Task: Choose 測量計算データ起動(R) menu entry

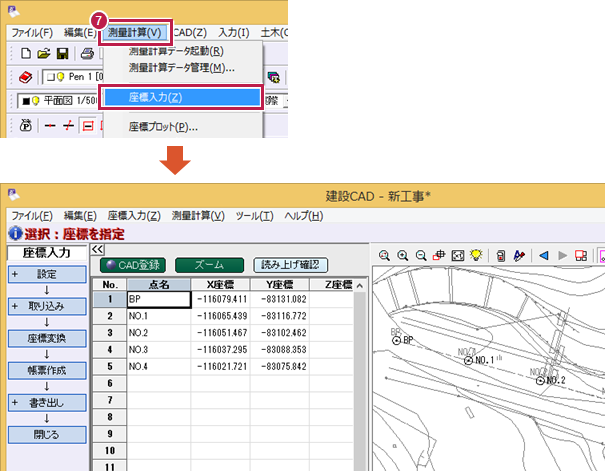Action: coord(176,51)
